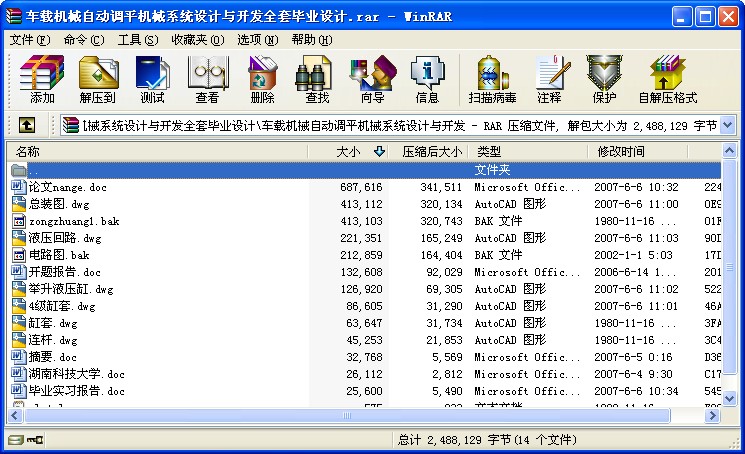745x454 pixels.
Task: Select the folder icon of the parent '..' row
Action: tap(19, 170)
